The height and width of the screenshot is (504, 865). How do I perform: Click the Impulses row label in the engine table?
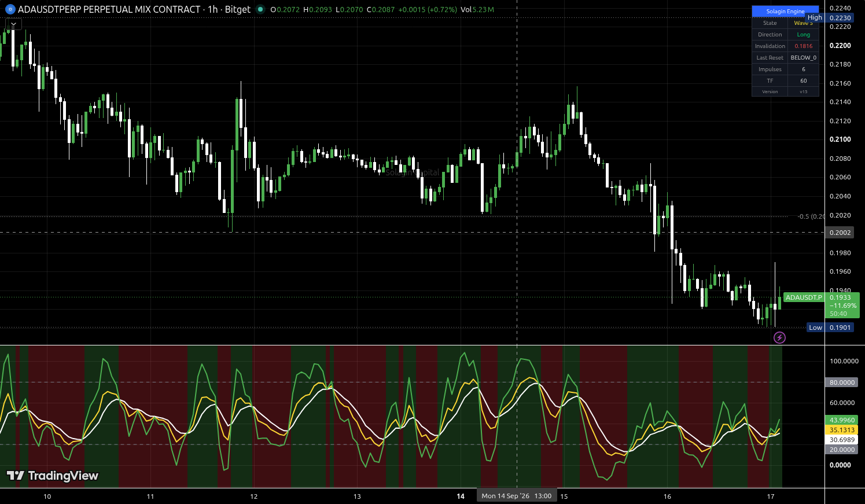770,69
